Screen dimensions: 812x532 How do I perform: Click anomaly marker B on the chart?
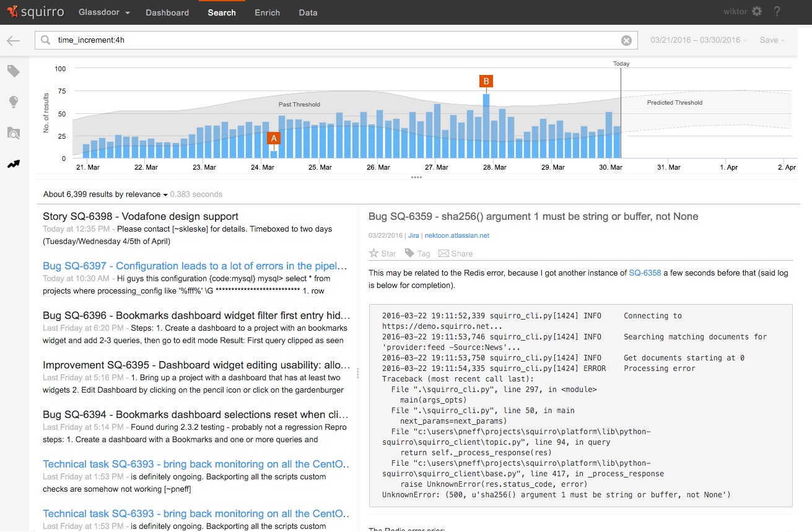click(486, 81)
